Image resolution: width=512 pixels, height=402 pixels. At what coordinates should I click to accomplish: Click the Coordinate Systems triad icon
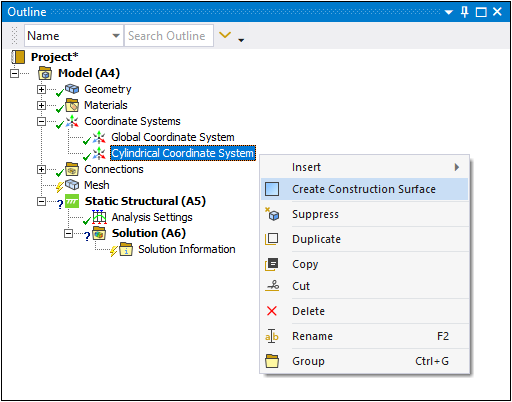click(72, 121)
